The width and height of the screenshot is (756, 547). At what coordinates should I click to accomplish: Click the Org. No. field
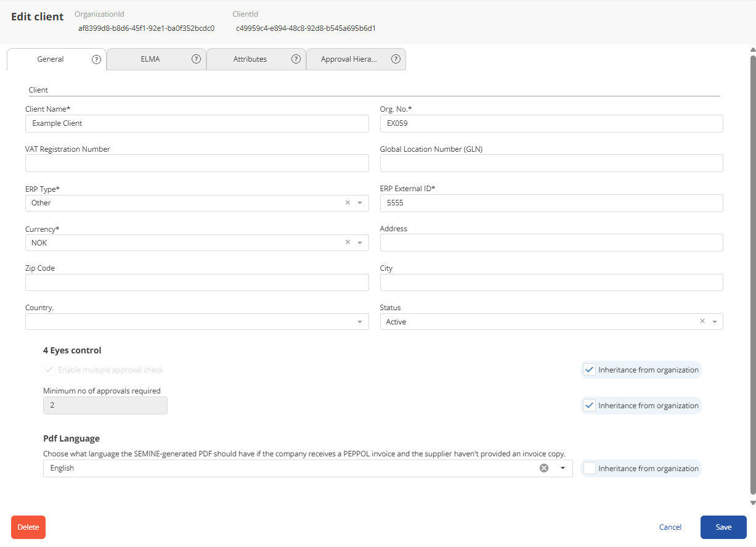[551, 123]
